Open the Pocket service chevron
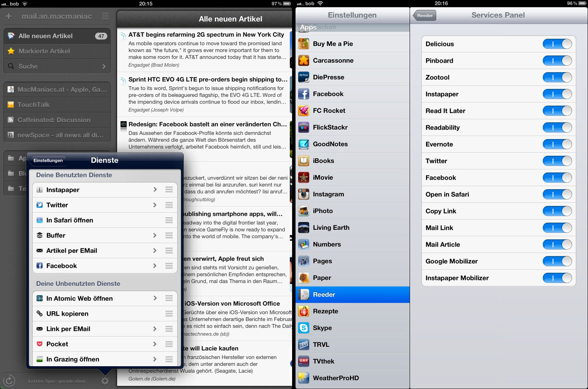 [155, 344]
